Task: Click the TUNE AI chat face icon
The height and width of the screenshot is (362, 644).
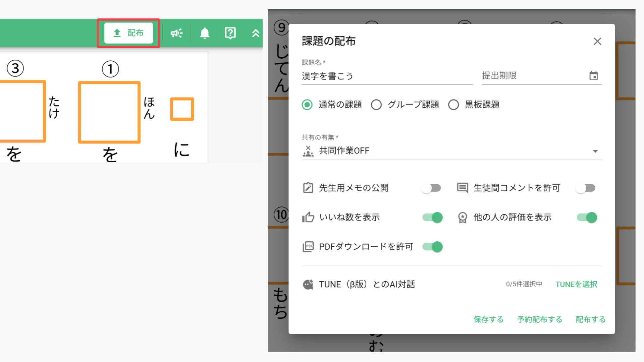Action: 308,284
